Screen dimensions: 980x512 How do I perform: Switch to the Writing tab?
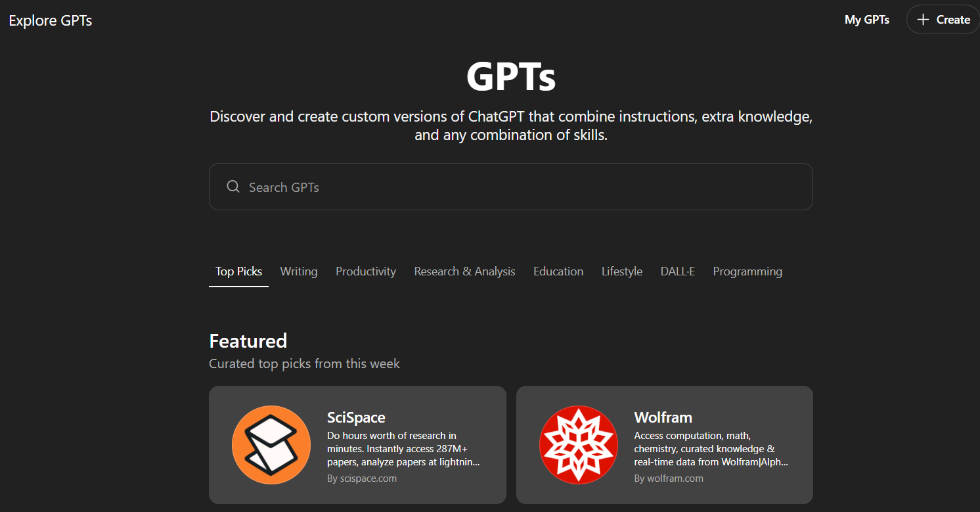pos(299,271)
